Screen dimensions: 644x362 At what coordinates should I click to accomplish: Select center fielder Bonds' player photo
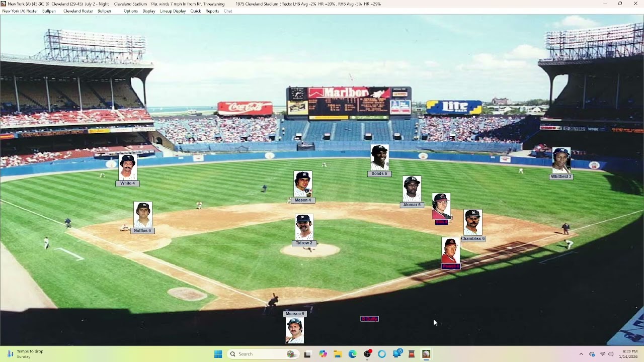pyautogui.click(x=379, y=158)
